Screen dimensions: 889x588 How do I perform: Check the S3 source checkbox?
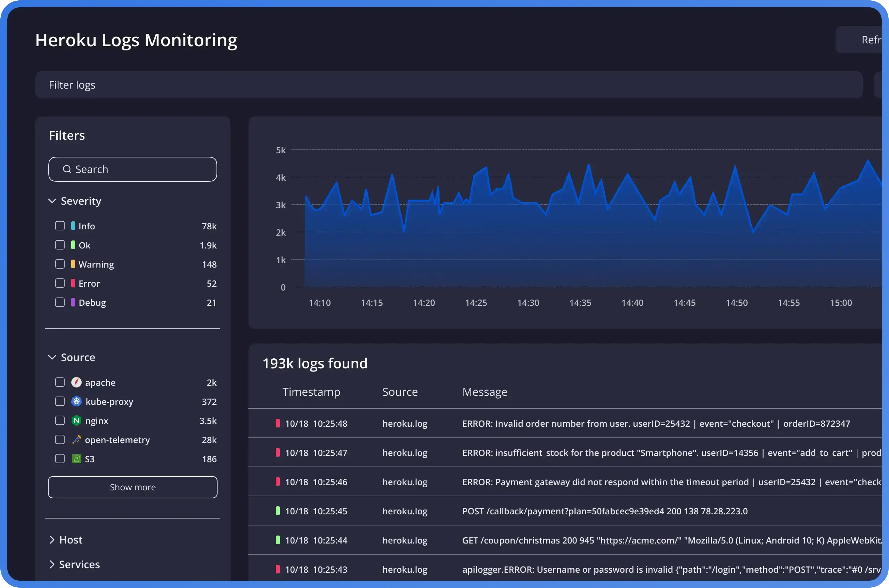(x=60, y=459)
